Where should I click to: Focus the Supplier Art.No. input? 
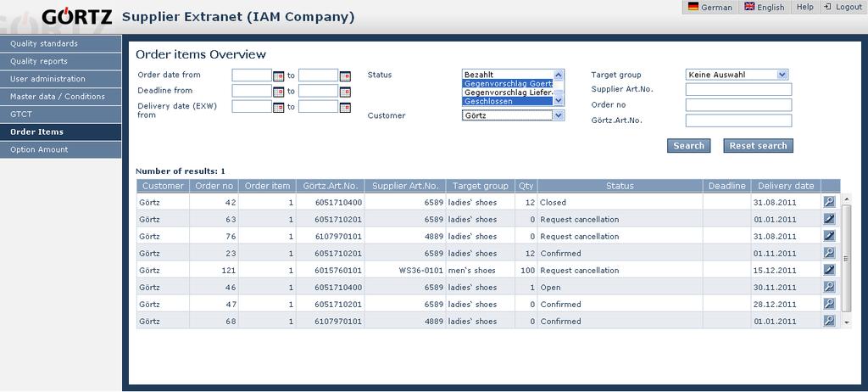pos(738,89)
